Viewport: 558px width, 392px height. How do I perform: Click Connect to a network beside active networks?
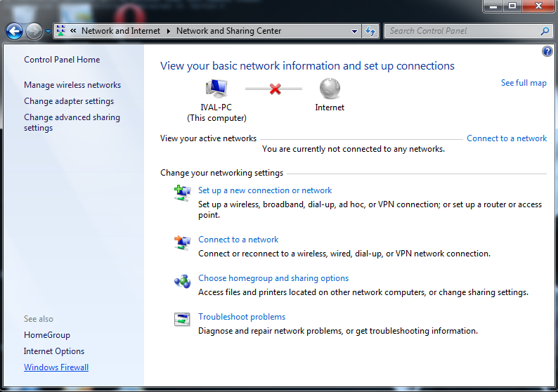(x=507, y=138)
